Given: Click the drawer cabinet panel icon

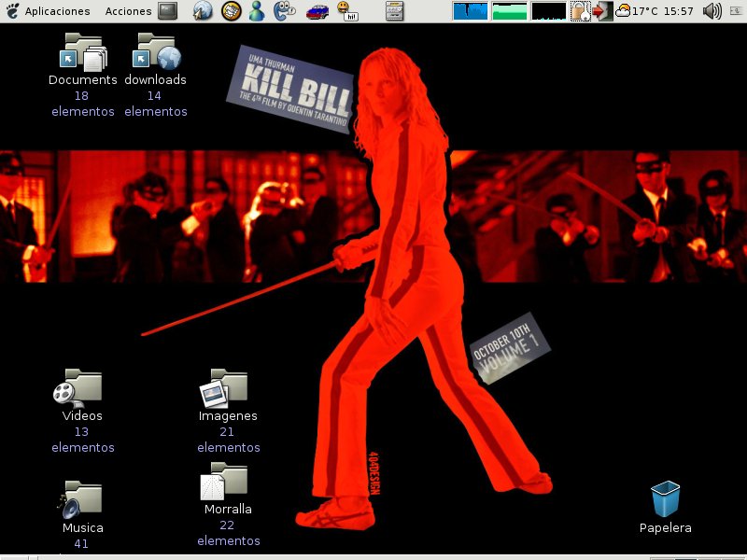Looking at the screenshot, I should (x=394, y=10).
